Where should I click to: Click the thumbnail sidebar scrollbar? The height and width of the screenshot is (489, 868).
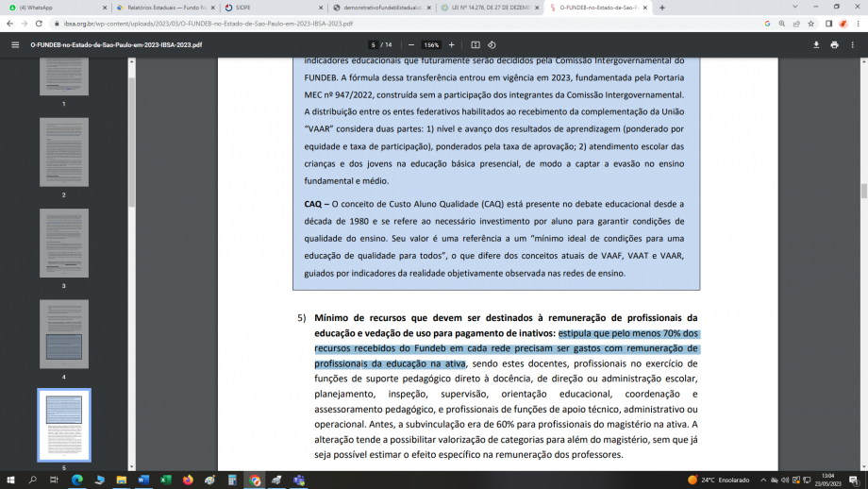132,143
